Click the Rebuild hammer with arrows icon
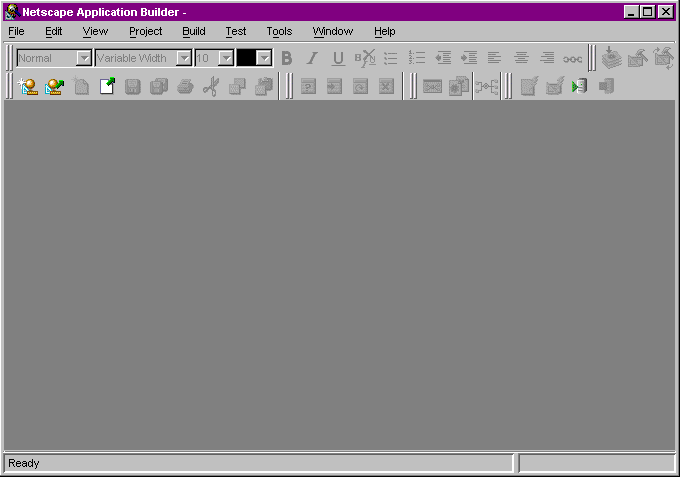This screenshot has height=477, width=680. [664, 58]
